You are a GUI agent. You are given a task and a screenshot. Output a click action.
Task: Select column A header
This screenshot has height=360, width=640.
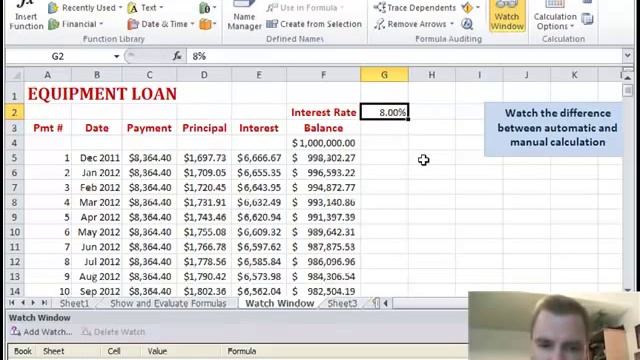pyautogui.click(x=48, y=75)
